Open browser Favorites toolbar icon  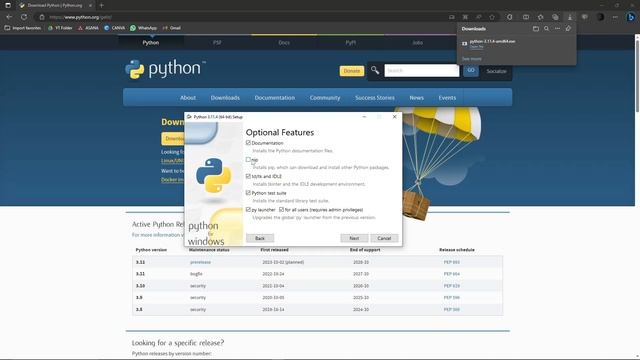pos(540,17)
